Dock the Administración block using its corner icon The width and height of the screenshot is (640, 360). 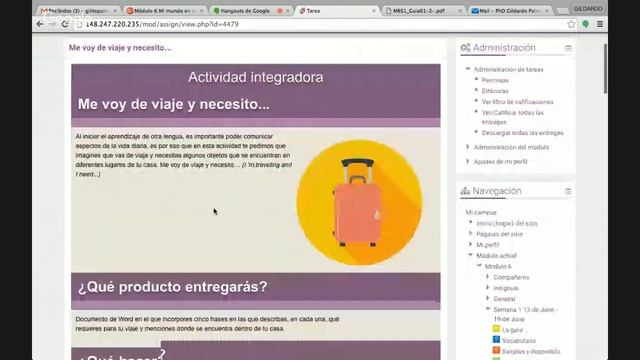[568, 48]
